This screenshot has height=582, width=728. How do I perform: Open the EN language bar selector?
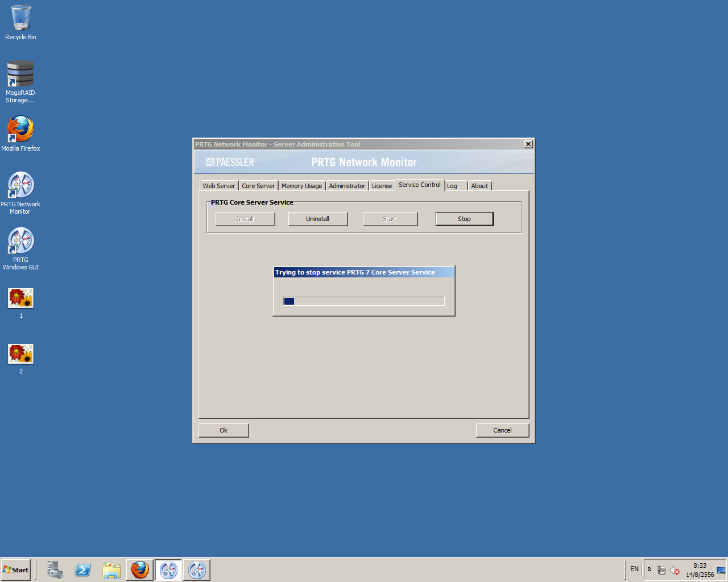[x=635, y=569]
